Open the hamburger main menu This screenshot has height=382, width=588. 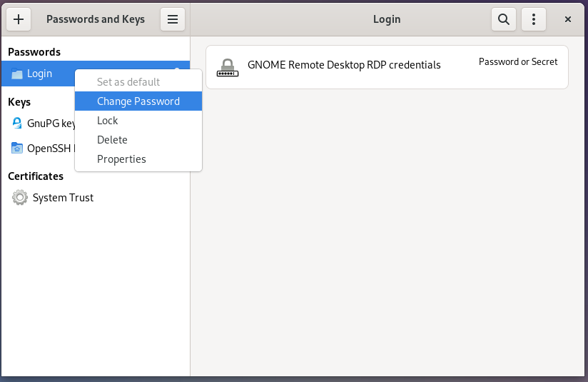coord(172,19)
